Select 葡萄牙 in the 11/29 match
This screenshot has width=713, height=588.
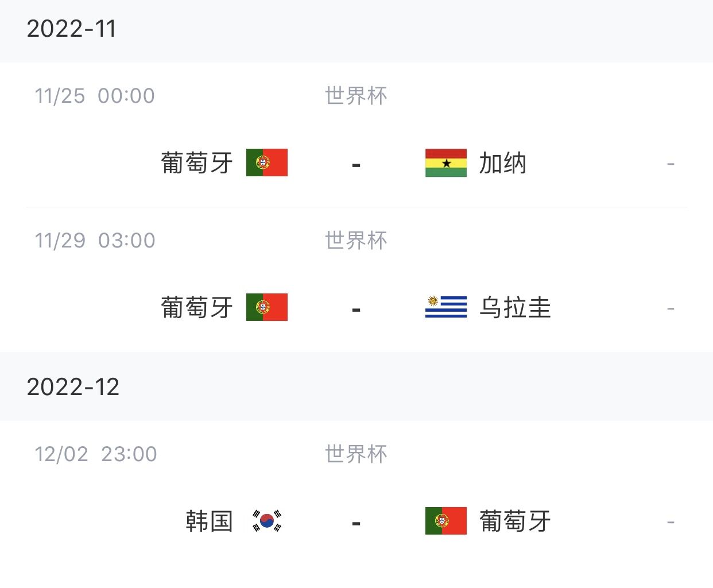(x=197, y=308)
